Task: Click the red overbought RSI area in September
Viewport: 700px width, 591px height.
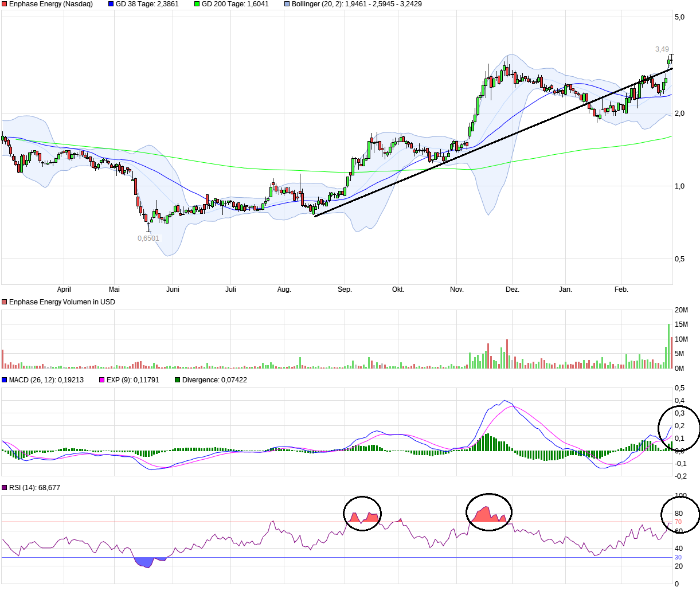Action: [362, 518]
